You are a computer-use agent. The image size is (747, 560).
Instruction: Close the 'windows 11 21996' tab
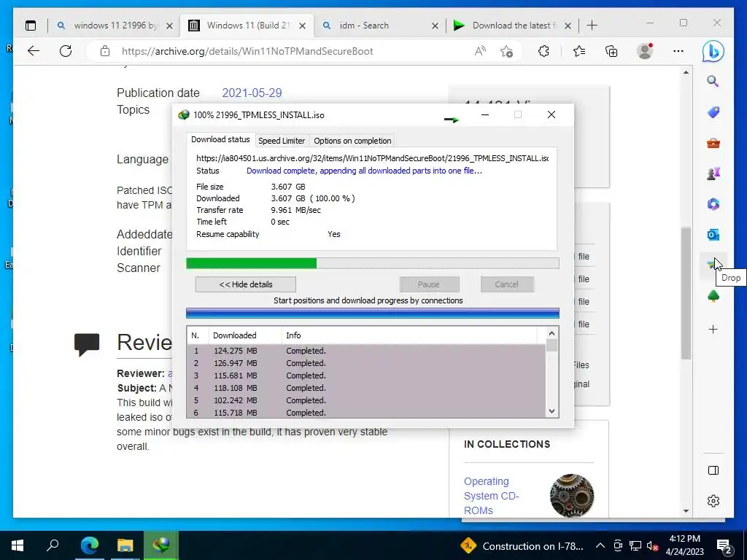169,26
